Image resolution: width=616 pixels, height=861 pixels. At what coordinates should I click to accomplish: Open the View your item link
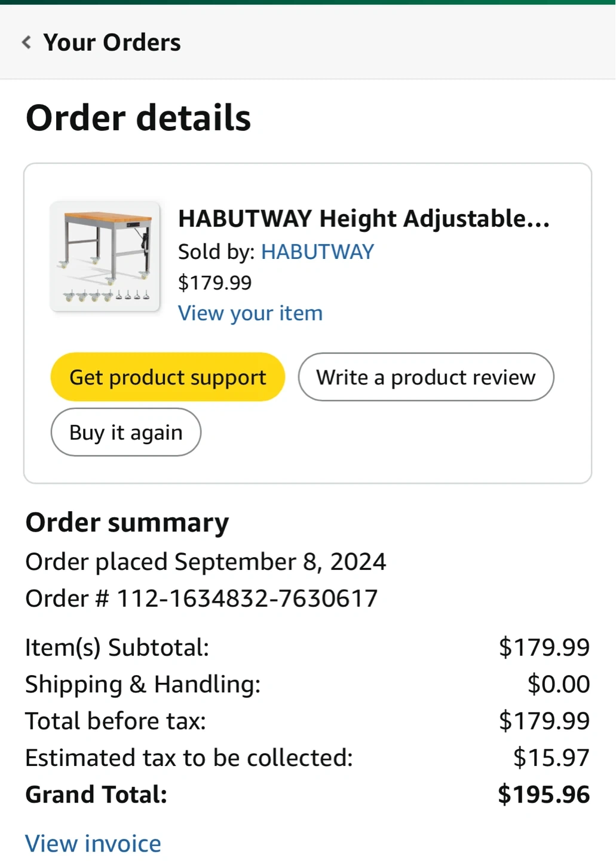point(250,313)
